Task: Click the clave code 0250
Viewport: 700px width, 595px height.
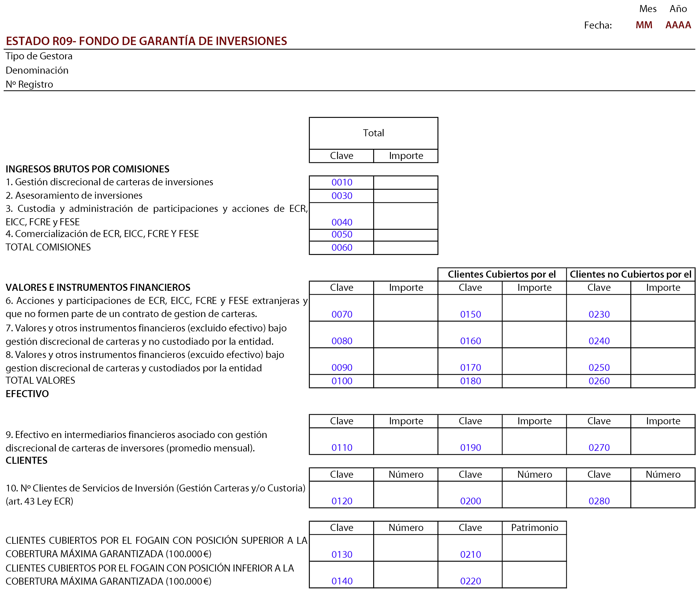Action: click(x=599, y=368)
